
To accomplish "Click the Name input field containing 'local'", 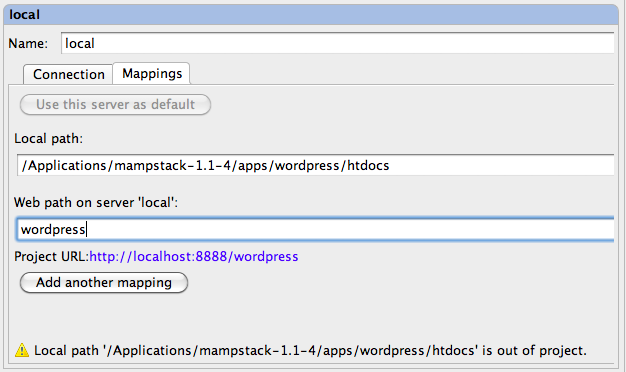I will (x=338, y=43).
